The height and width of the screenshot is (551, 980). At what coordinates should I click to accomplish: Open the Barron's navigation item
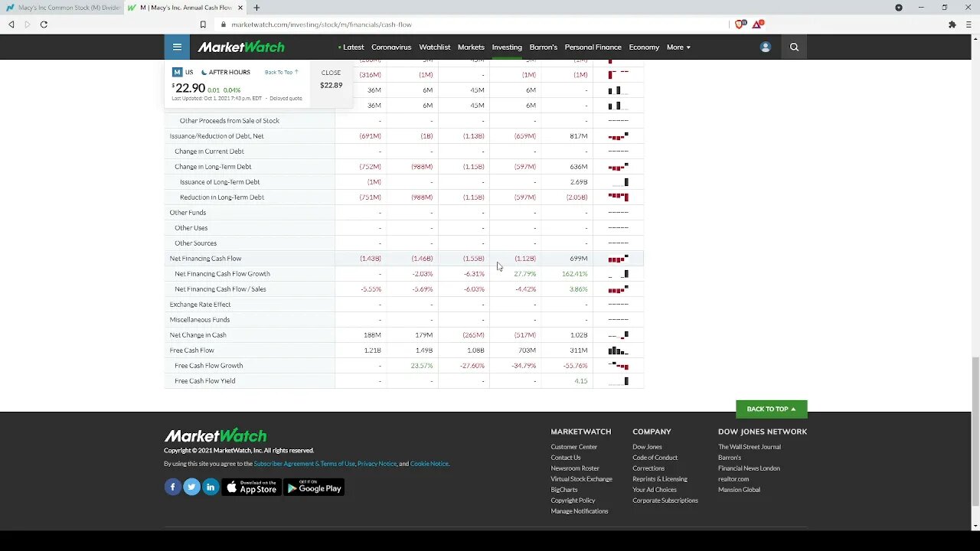tap(543, 47)
